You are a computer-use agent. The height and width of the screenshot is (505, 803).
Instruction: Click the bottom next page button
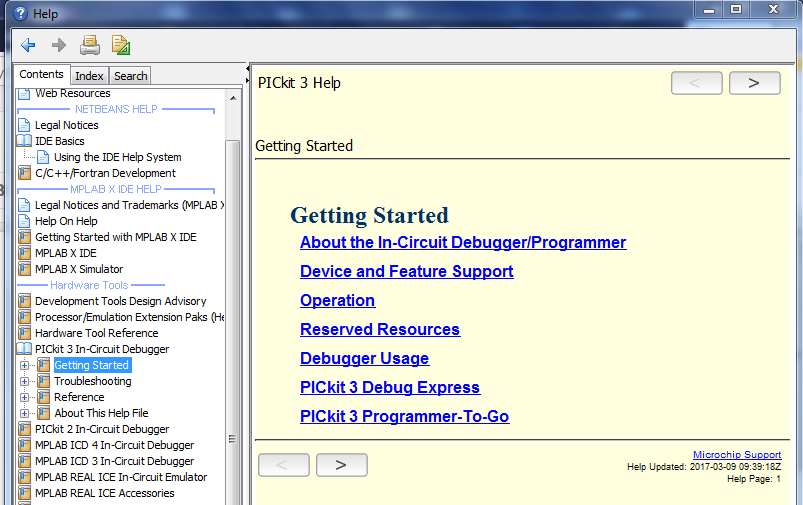(342, 465)
